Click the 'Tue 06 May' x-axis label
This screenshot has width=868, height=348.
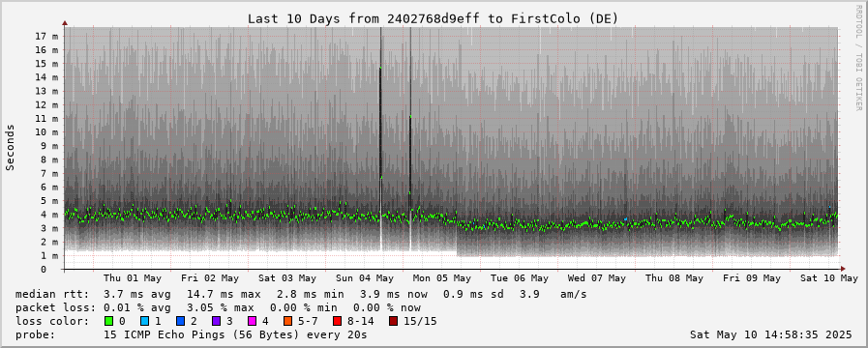(520, 278)
